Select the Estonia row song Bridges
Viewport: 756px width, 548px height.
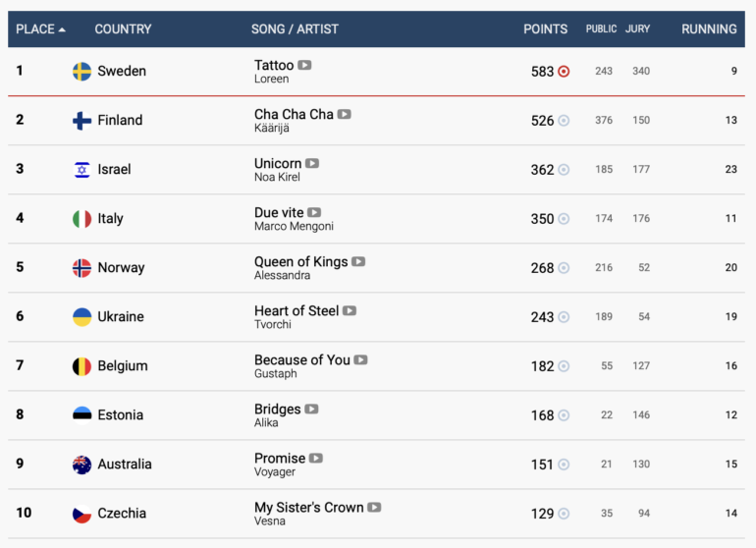pos(278,410)
